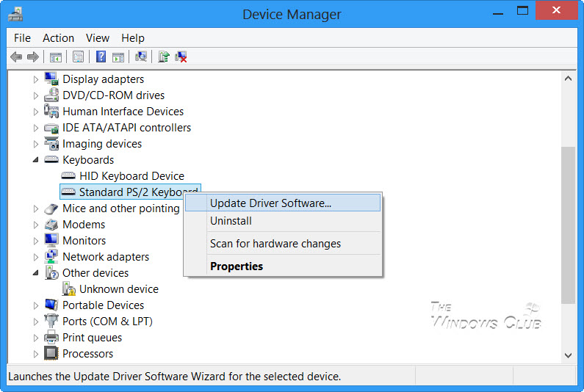Click the Properties toolbar icon

pos(78,57)
